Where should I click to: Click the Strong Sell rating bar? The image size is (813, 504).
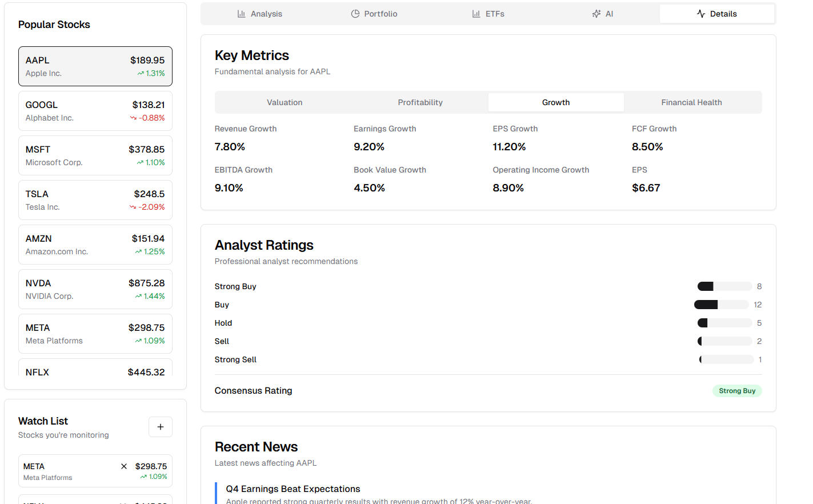coord(726,359)
